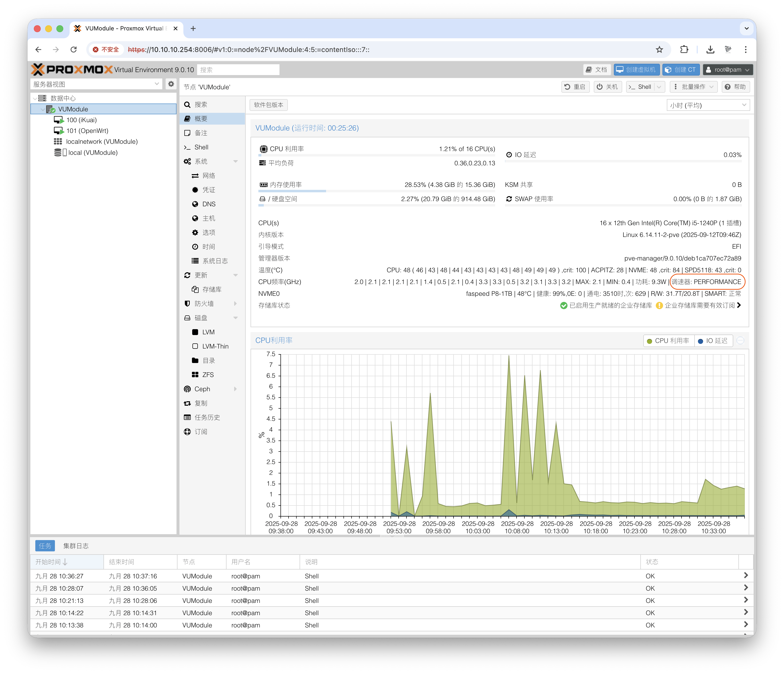
Task: Click the Proxmox search input field
Action: (238, 70)
